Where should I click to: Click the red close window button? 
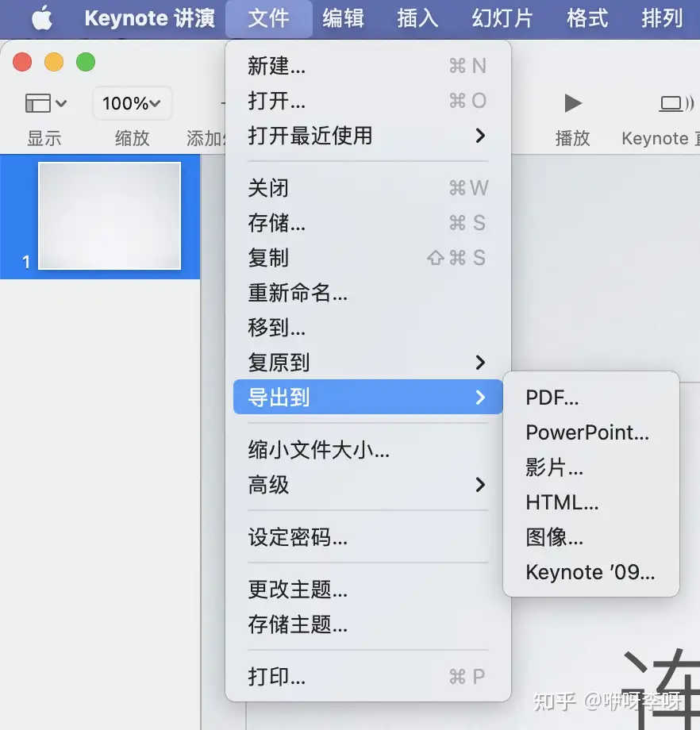[22, 62]
